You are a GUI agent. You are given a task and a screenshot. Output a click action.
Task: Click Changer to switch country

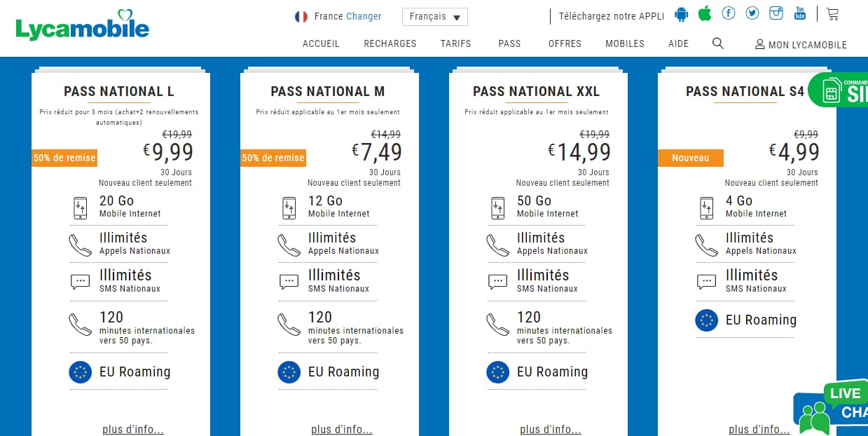tap(364, 16)
